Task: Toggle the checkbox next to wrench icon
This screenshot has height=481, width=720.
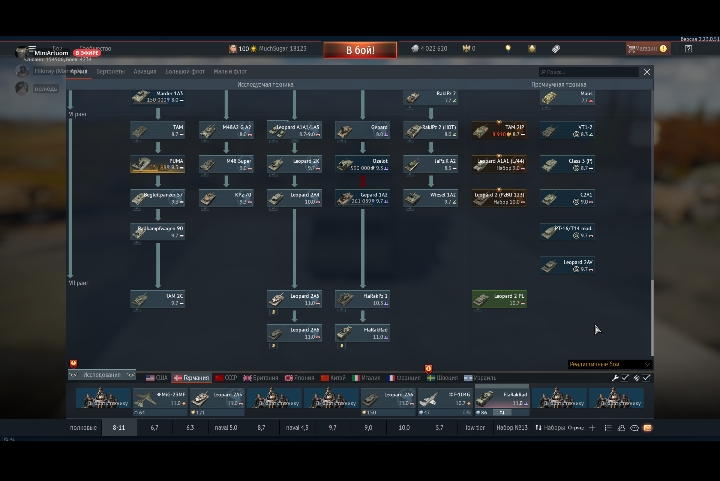Action: [x=625, y=378]
